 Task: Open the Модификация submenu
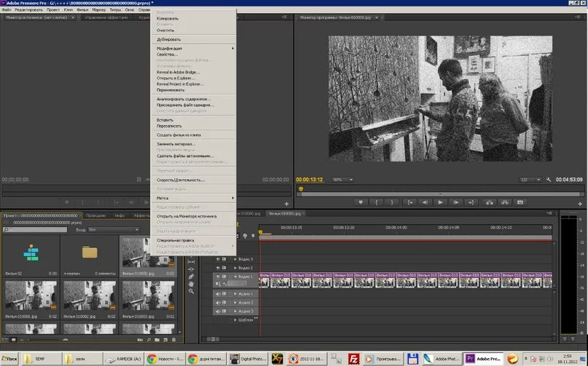coord(194,48)
